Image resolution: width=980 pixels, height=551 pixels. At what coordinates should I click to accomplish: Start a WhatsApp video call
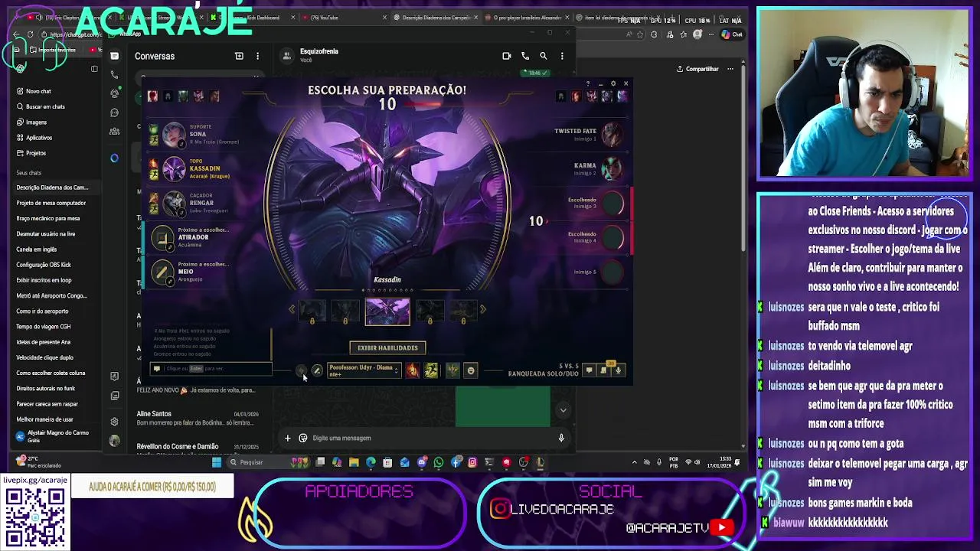point(506,56)
